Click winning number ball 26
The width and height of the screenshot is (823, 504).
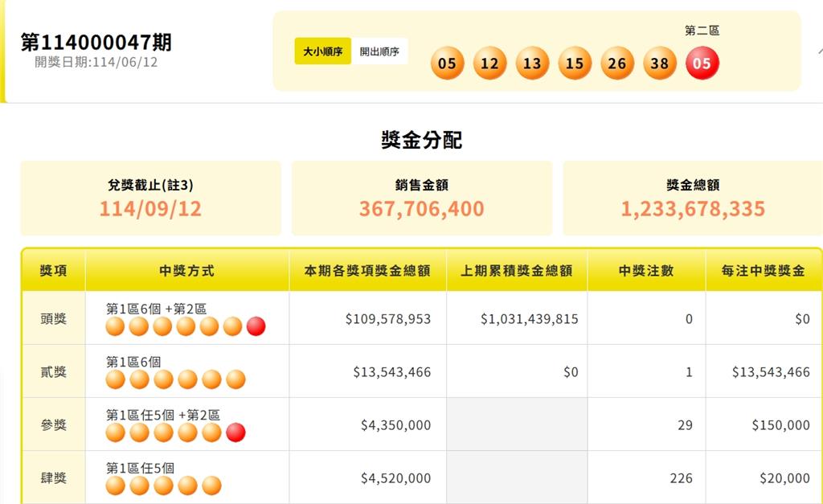[x=617, y=63]
